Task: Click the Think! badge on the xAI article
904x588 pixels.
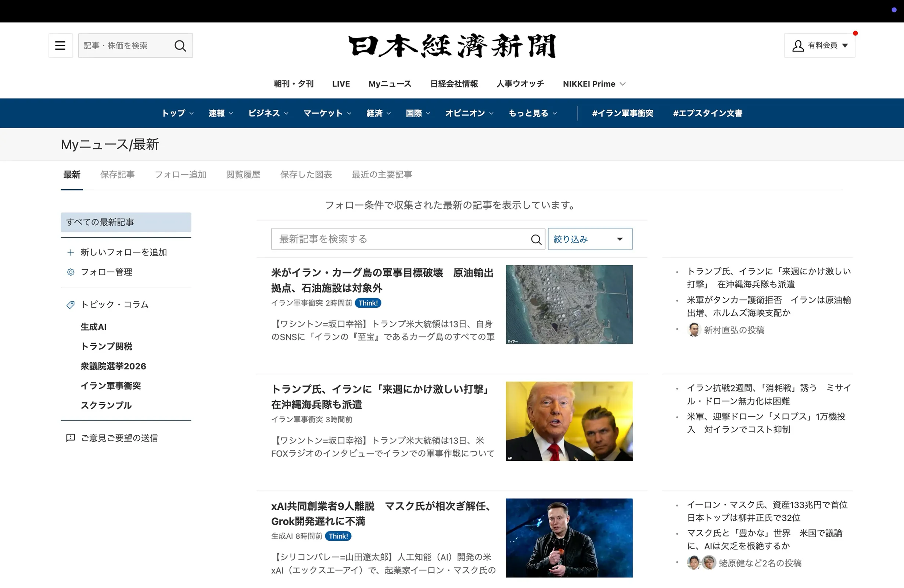Action: pos(338,536)
